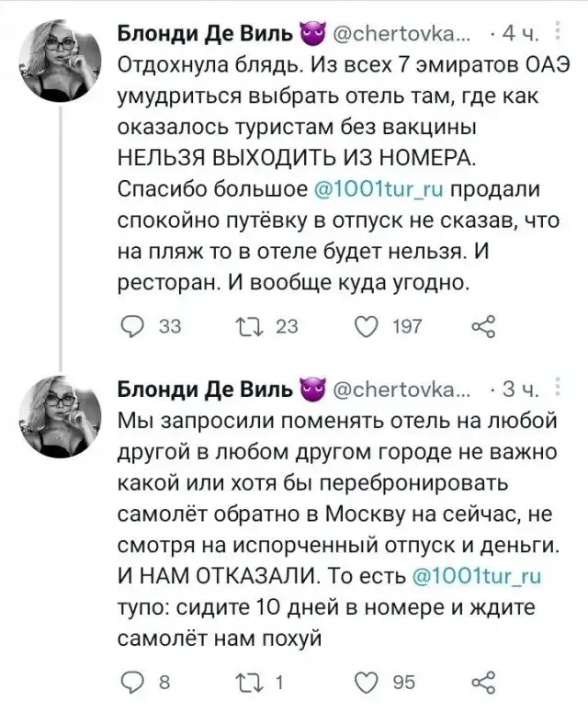The height and width of the screenshot is (712, 588).
Task: Click the @chertovka handle on first tweet
Action: [x=397, y=35]
